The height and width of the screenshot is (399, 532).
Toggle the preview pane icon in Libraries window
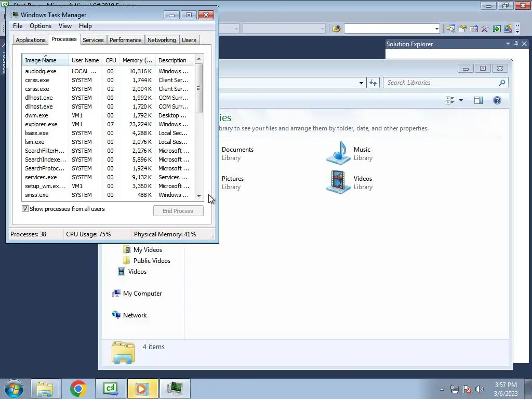click(x=478, y=100)
